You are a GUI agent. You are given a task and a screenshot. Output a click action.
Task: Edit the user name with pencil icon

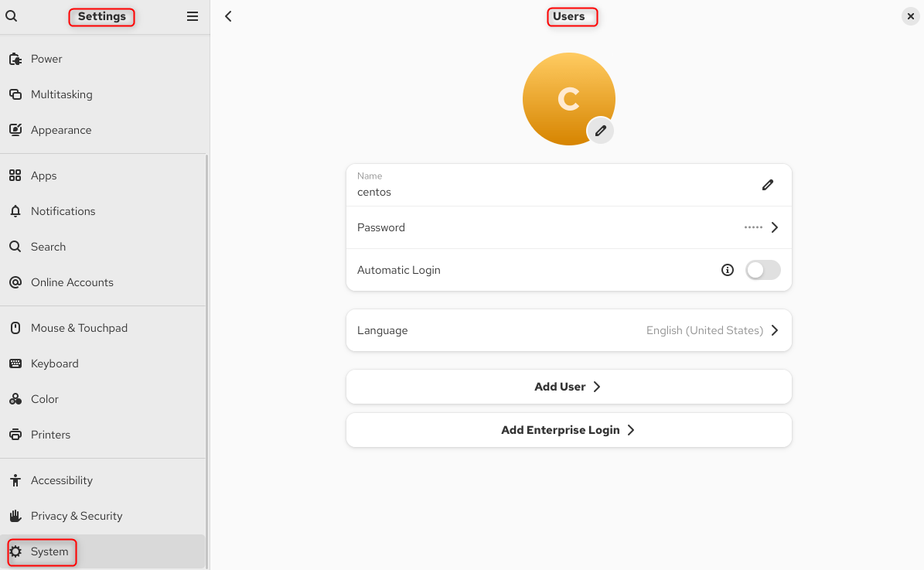pos(767,185)
